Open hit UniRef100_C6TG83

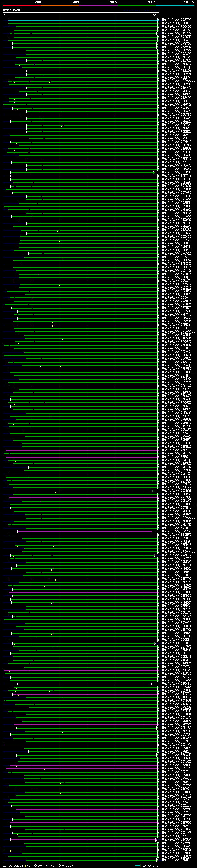point(177,481)
